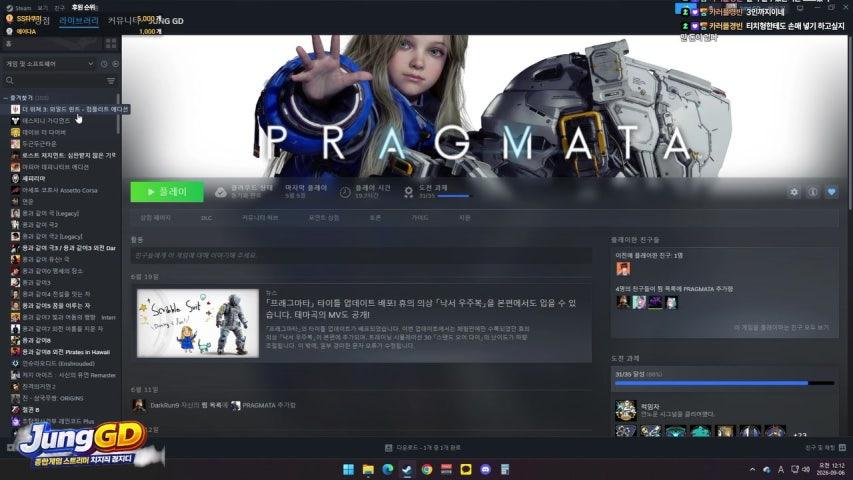Click the achievement progress bar in side panel
Image resolution: width=853 pixels, height=480 pixels.
point(724,383)
